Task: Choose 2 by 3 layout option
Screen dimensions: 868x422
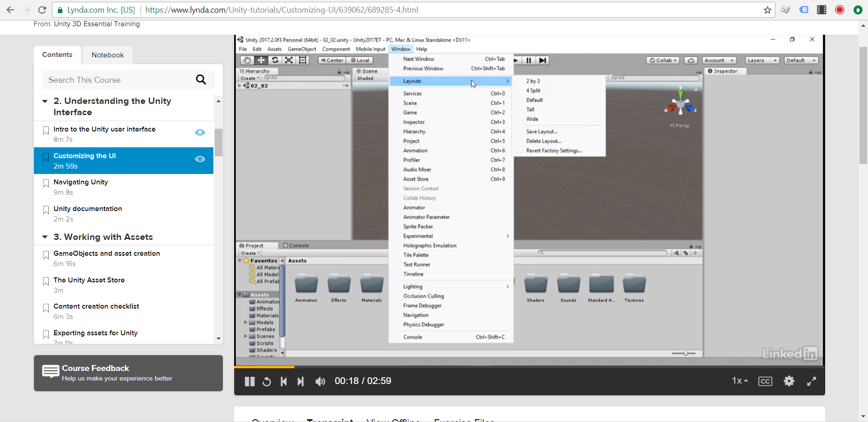Action: coord(533,81)
